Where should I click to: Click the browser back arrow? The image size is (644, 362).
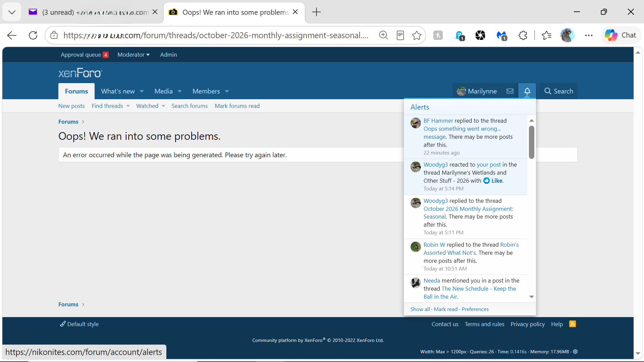pos(12,35)
